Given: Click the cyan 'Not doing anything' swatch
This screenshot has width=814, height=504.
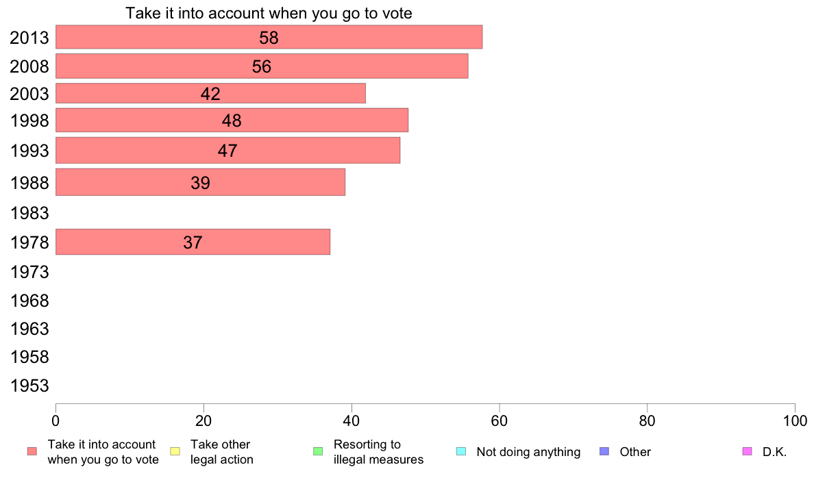Looking at the screenshot, I should coord(461,451).
